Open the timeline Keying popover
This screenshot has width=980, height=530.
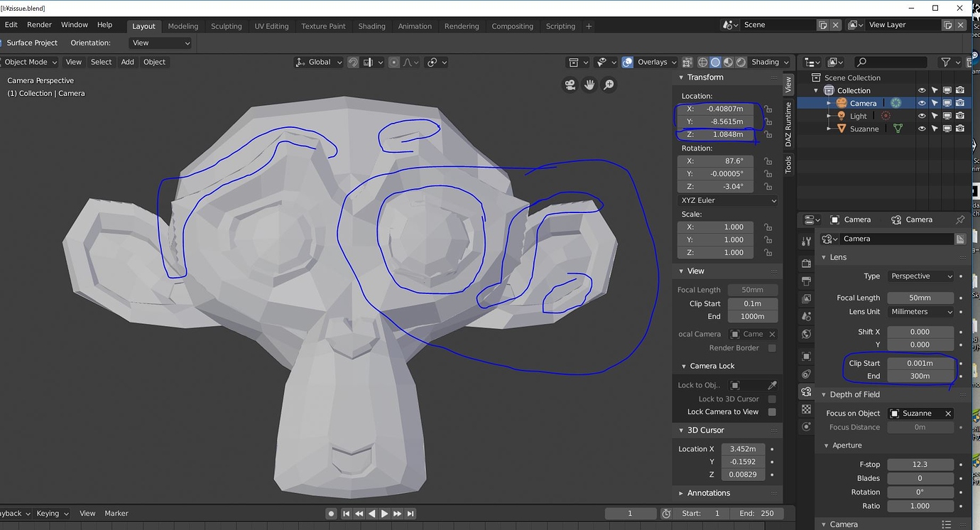coord(52,514)
